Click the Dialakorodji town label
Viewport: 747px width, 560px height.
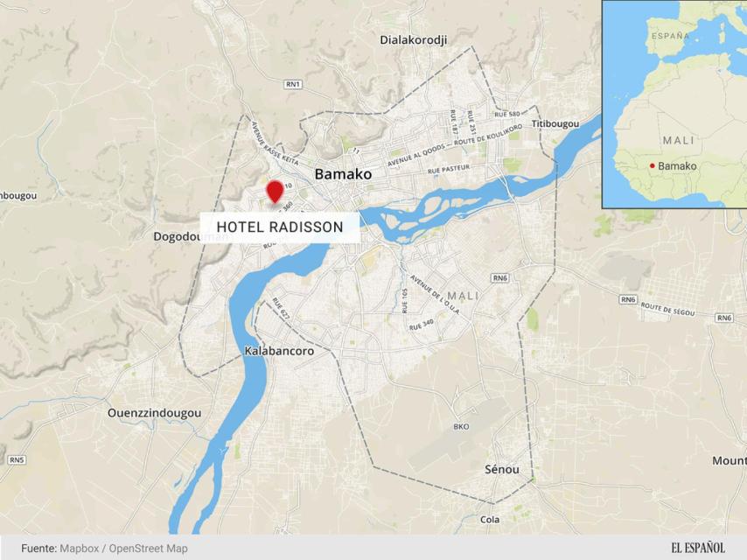414,40
